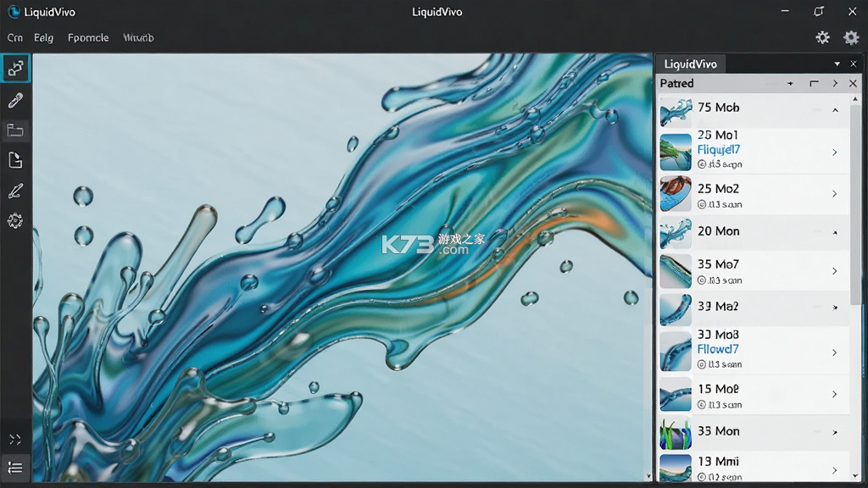Click the new document icon

tap(15, 160)
